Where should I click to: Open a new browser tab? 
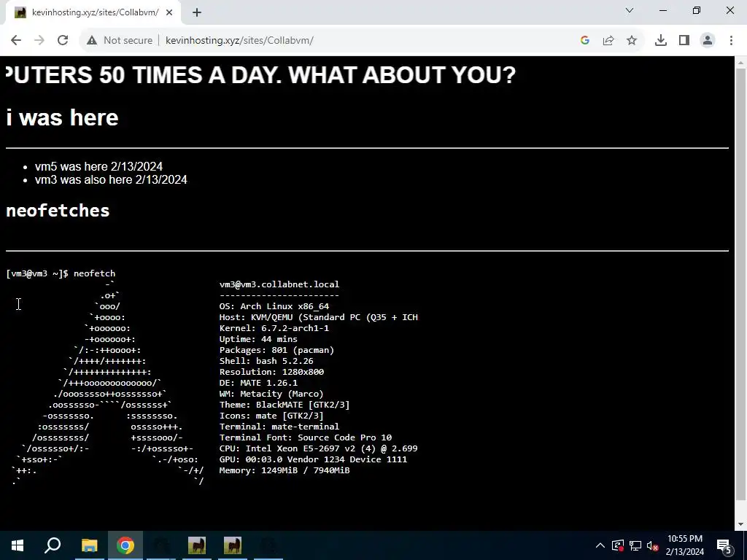(197, 13)
